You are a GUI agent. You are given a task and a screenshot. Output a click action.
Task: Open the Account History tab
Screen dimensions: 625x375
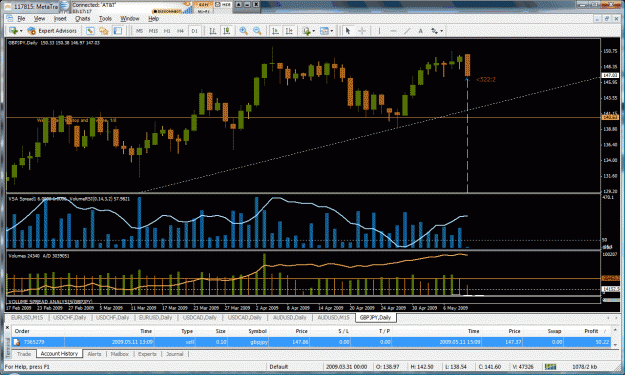pos(59,354)
